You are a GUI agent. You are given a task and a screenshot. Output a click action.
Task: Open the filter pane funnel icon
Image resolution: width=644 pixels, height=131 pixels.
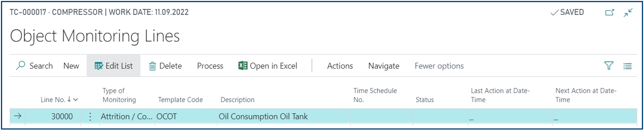[x=609, y=66]
